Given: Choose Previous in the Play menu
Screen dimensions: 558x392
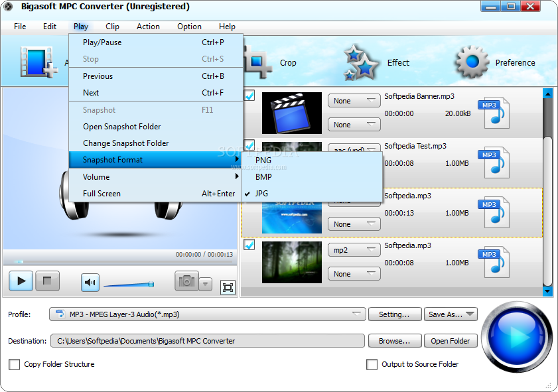Looking at the screenshot, I should (x=156, y=76).
